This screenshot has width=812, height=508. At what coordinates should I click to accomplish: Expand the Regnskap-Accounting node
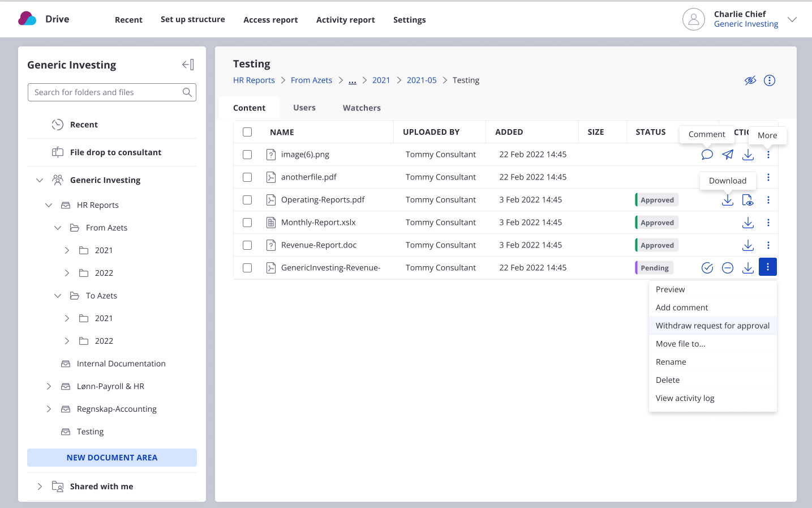(49, 409)
